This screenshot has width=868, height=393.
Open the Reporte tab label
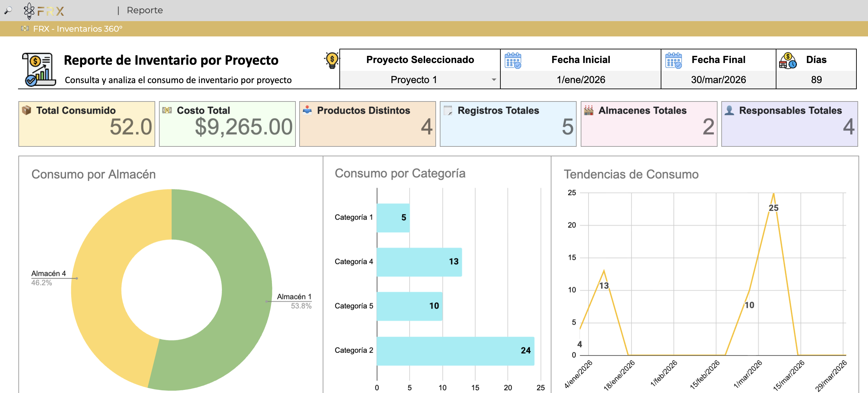coord(145,10)
